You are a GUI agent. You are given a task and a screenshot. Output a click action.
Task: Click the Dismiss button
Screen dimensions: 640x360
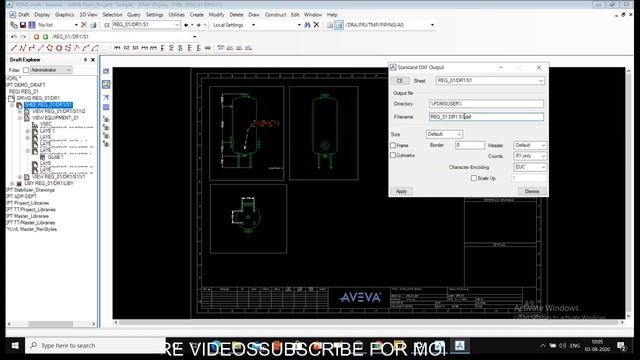tap(532, 191)
